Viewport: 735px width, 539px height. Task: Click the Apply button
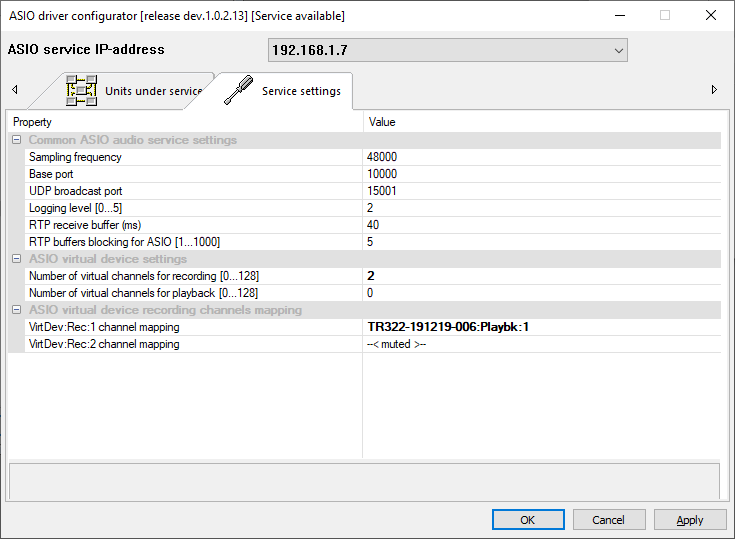[690, 520]
